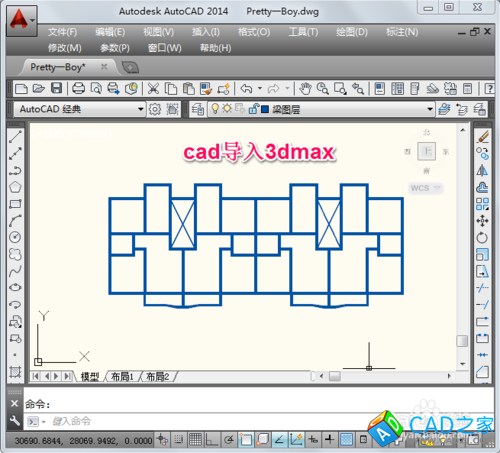Select the Line draw tool
Viewport: 500px width, 453px height.
tap(15, 137)
